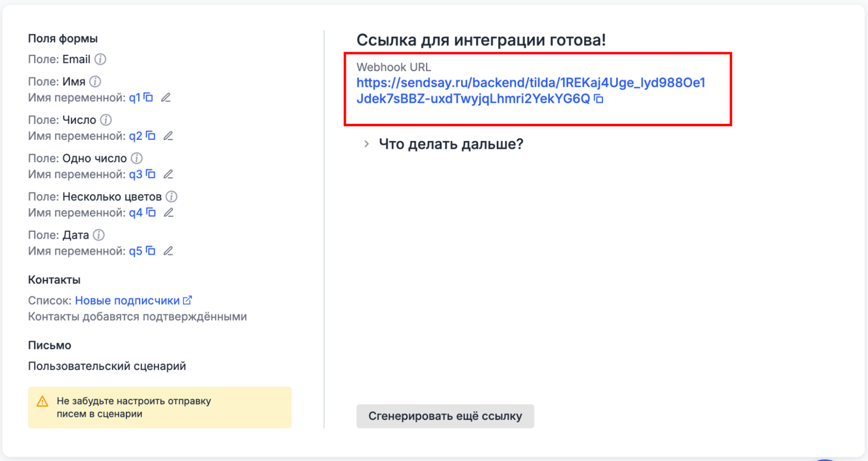The width and height of the screenshot is (868, 461).
Task: Click warning icon in yellow notice
Action: tap(43, 401)
